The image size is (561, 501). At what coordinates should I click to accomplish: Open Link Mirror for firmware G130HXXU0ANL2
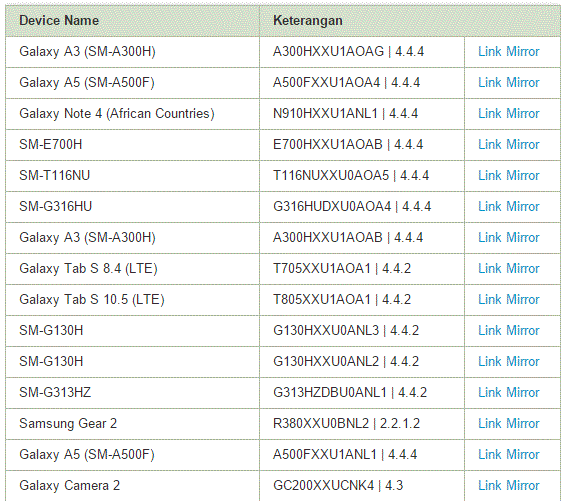pos(508,362)
